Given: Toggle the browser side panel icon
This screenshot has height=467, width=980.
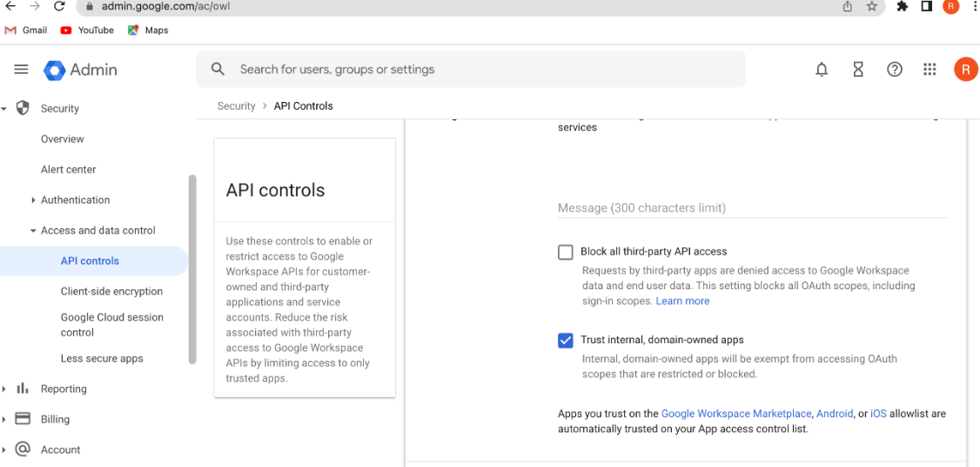Looking at the screenshot, I should click(x=926, y=6).
